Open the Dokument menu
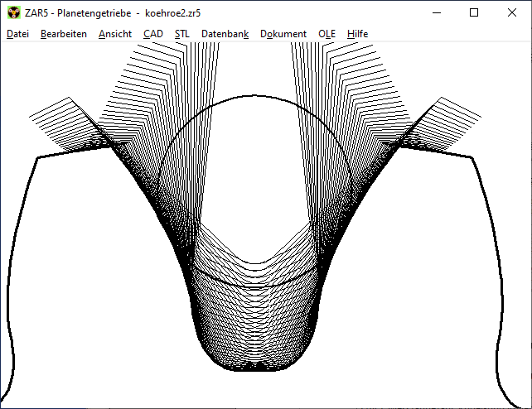This screenshot has width=532, height=409. (x=283, y=34)
